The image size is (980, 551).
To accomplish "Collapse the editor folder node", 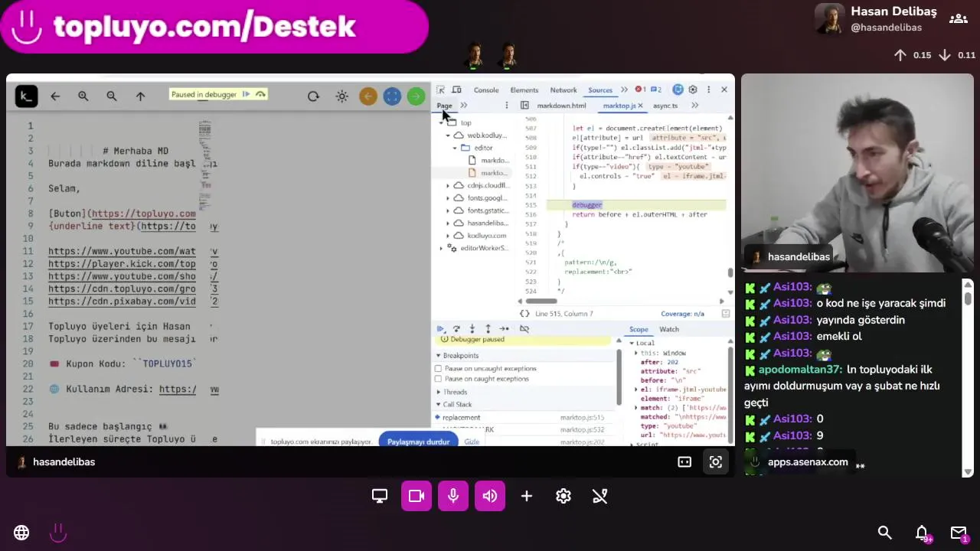I will (x=455, y=148).
